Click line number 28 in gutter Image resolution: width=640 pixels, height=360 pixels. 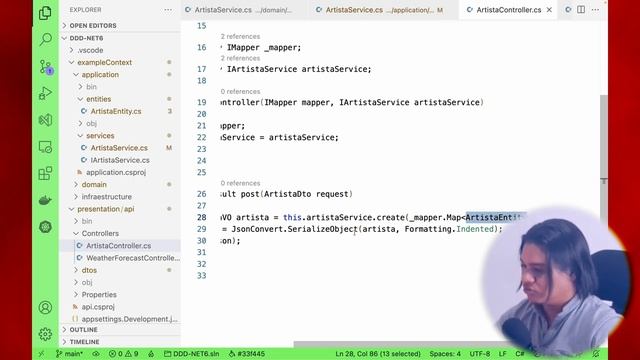coord(202,218)
